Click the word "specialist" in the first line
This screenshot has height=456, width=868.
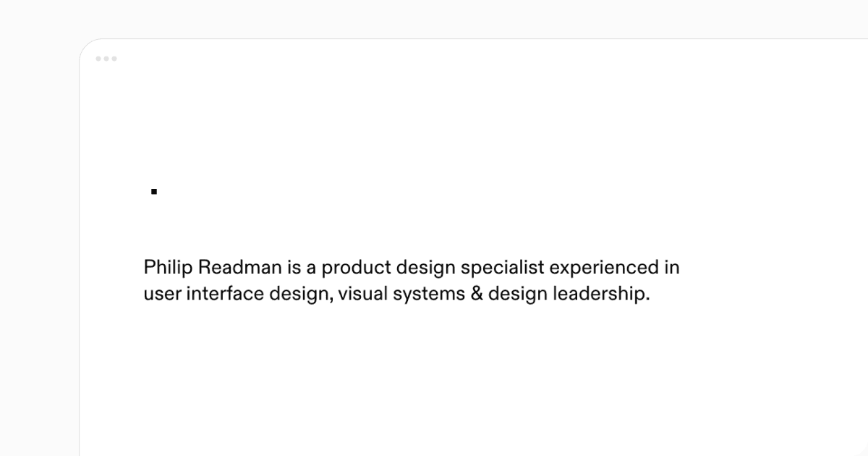pos(503,268)
